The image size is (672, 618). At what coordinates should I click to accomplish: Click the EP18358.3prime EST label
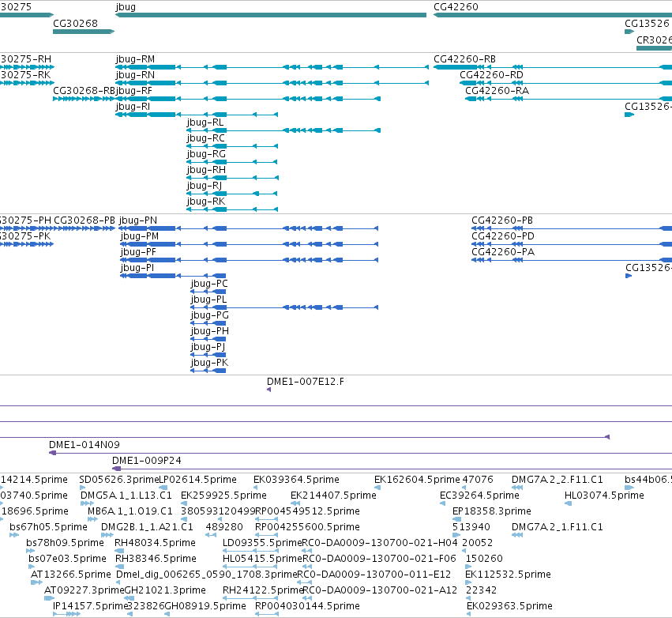point(492,511)
